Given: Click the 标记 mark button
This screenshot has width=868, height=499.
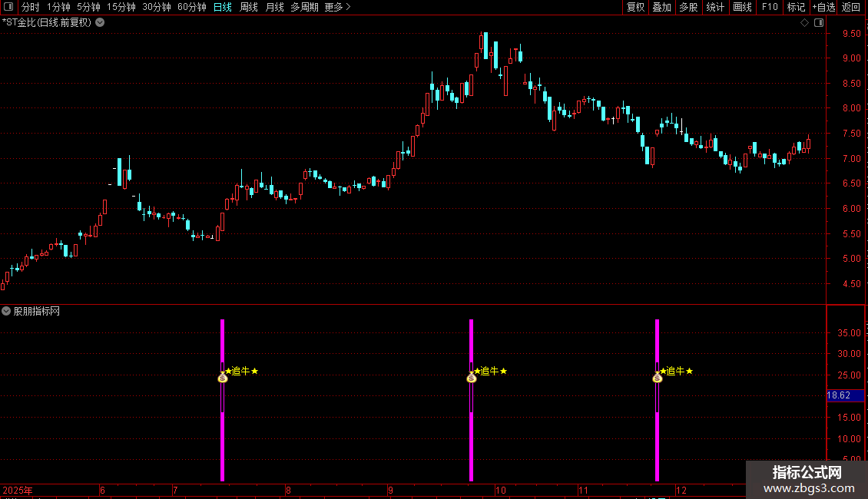Looking at the screenshot, I should (x=796, y=7).
